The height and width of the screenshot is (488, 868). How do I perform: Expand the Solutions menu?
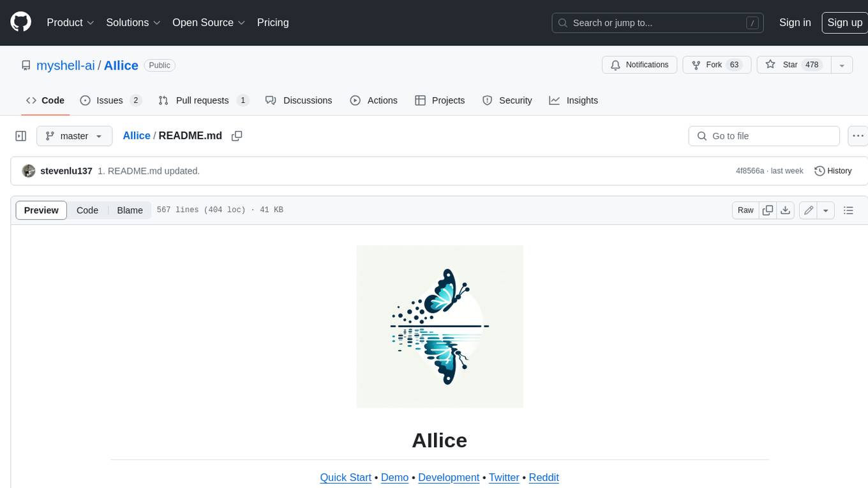coord(133,22)
